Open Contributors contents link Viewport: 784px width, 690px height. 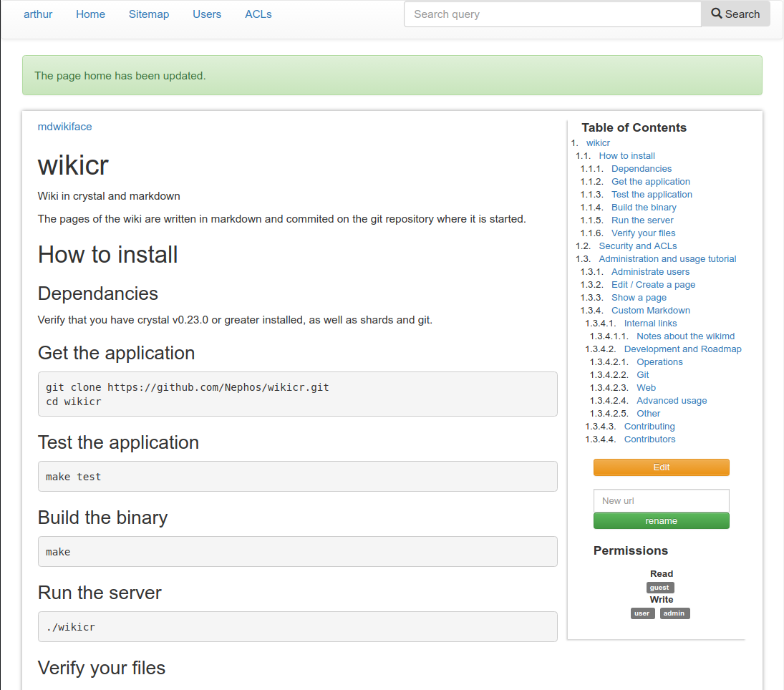(649, 439)
